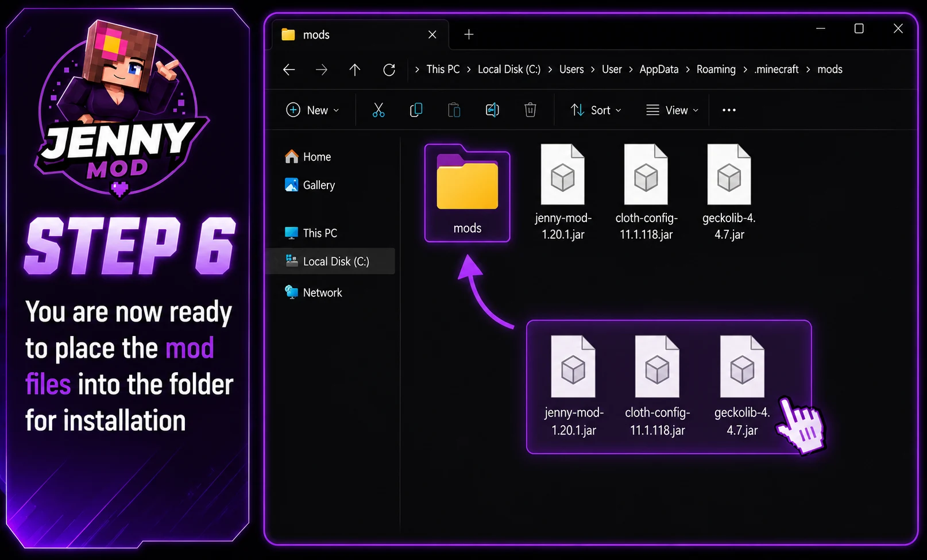The image size is (927, 560).
Task: Select cloth-config-11.1.118.jar in the highlighted lower group
Action: 658,387
